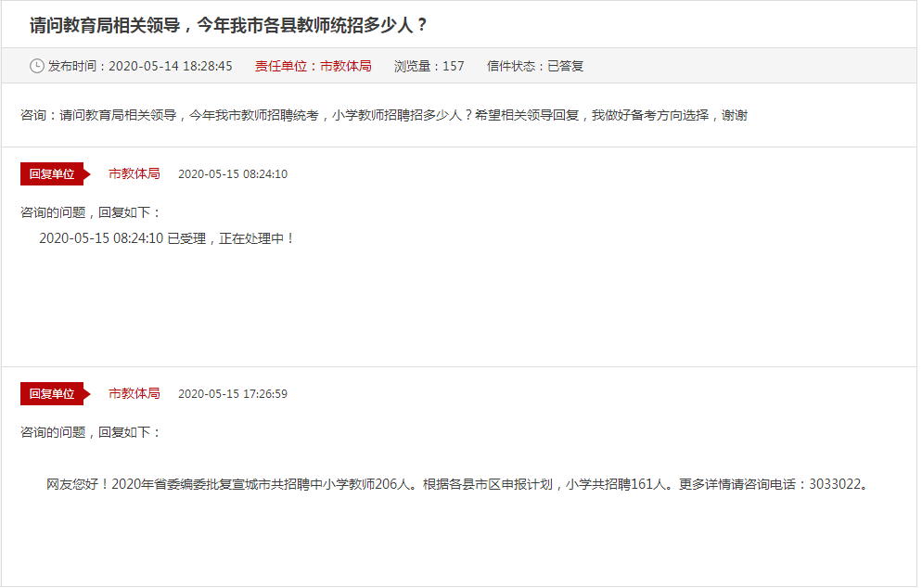
Task: Open 市教体局 link in the second reply
Action: tap(134, 393)
